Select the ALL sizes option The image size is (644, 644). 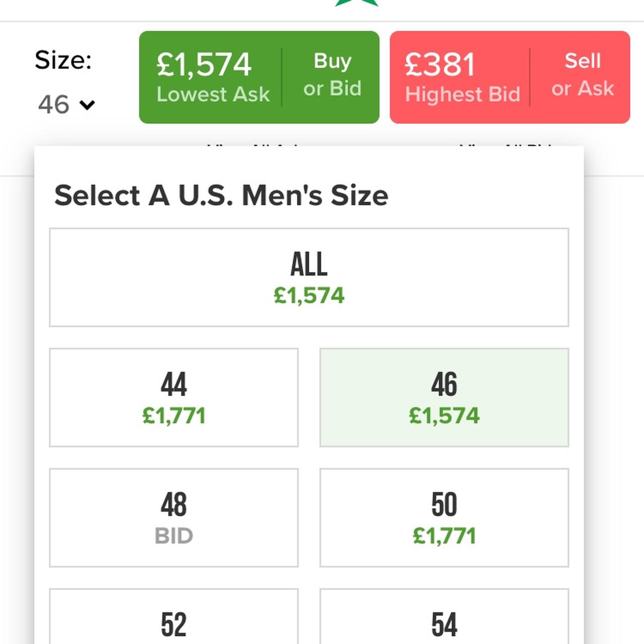pyautogui.click(x=309, y=277)
